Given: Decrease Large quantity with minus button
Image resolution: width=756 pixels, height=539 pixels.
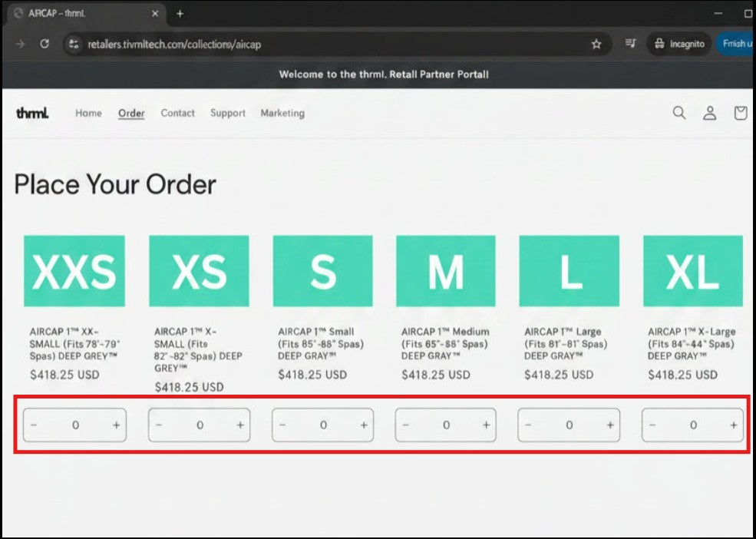Looking at the screenshot, I should 528,425.
